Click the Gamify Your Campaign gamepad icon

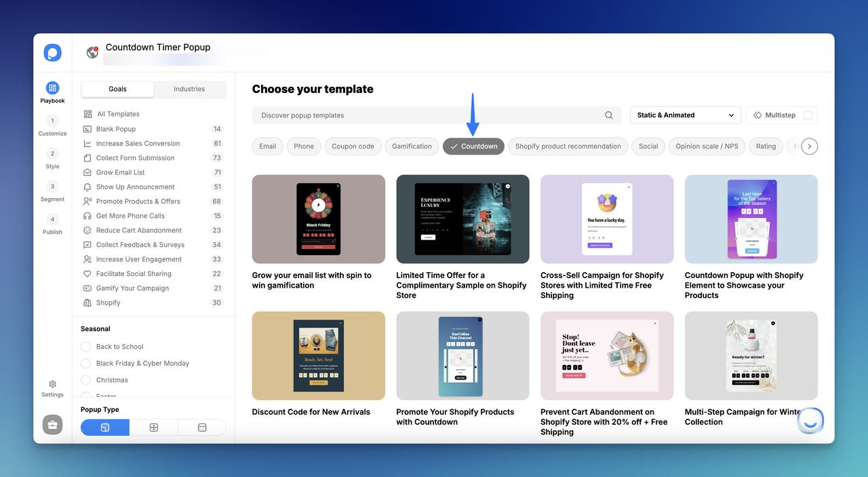(87, 288)
